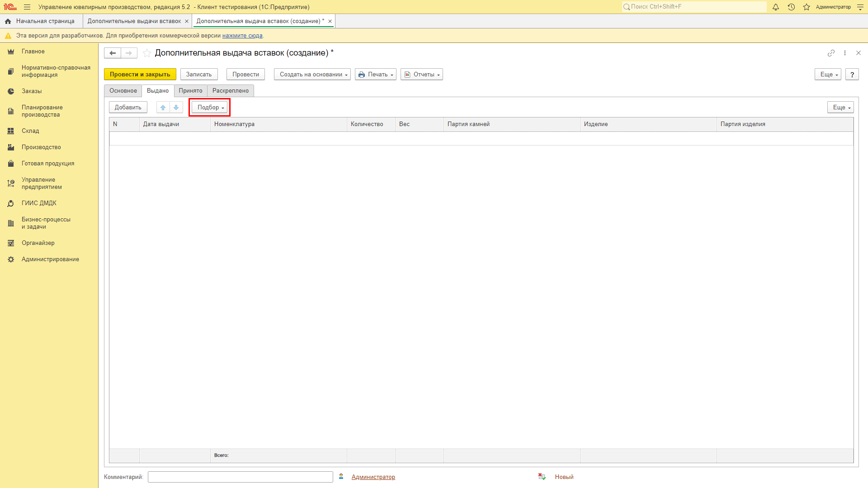Viewport: 868px width, 488px height.
Task: Click the home icon of Начальная страница
Action: click(8, 21)
